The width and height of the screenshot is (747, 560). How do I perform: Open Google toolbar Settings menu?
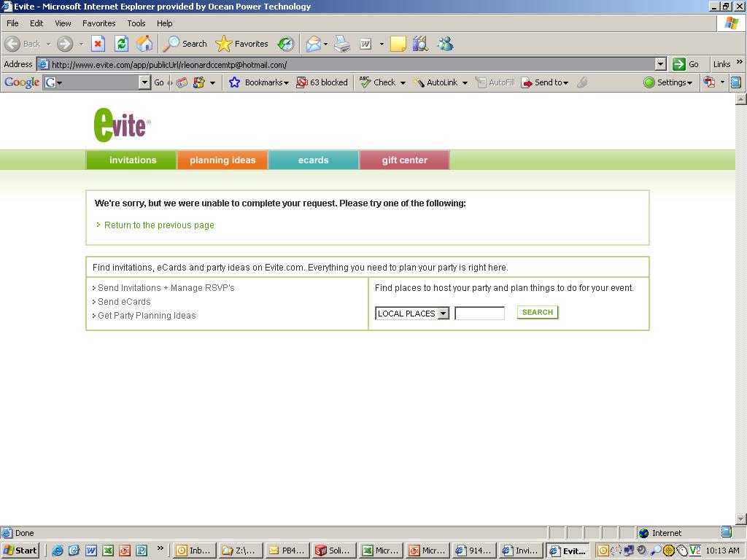pyautogui.click(x=668, y=82)
